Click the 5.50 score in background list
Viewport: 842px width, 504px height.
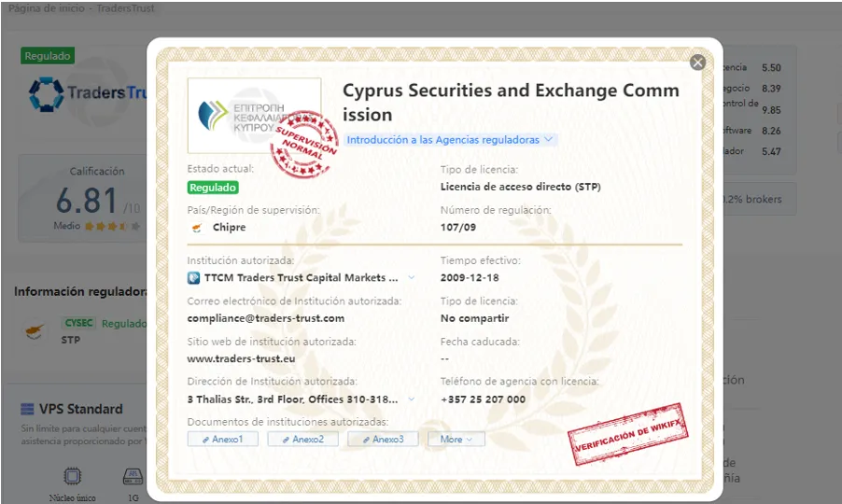pos(771,67)
